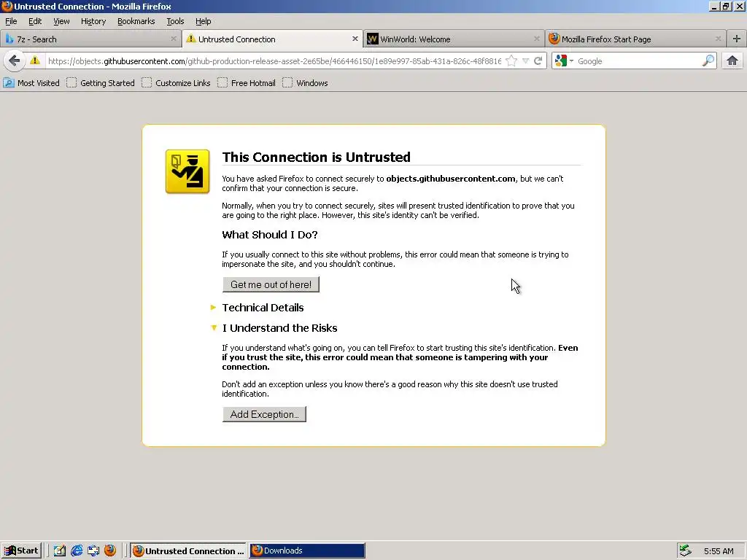Open the URL history dropdown arrow

coord(525,61)
